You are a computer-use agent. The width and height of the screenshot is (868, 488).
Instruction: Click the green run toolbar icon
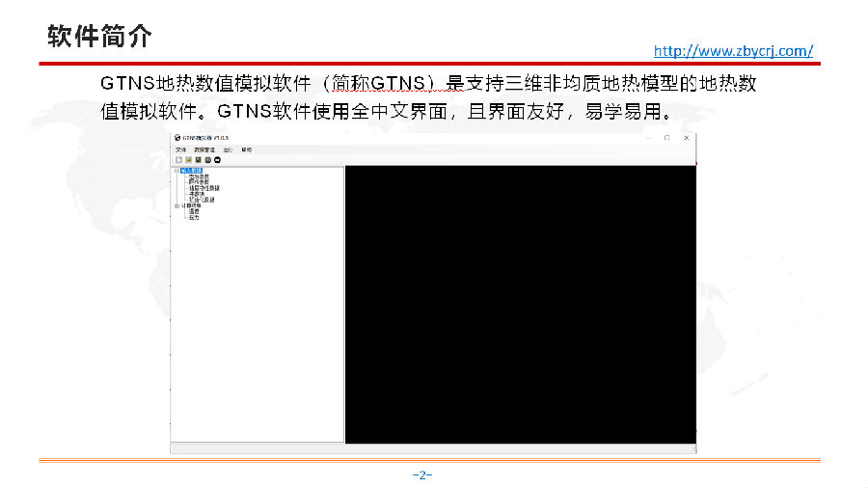207,159
